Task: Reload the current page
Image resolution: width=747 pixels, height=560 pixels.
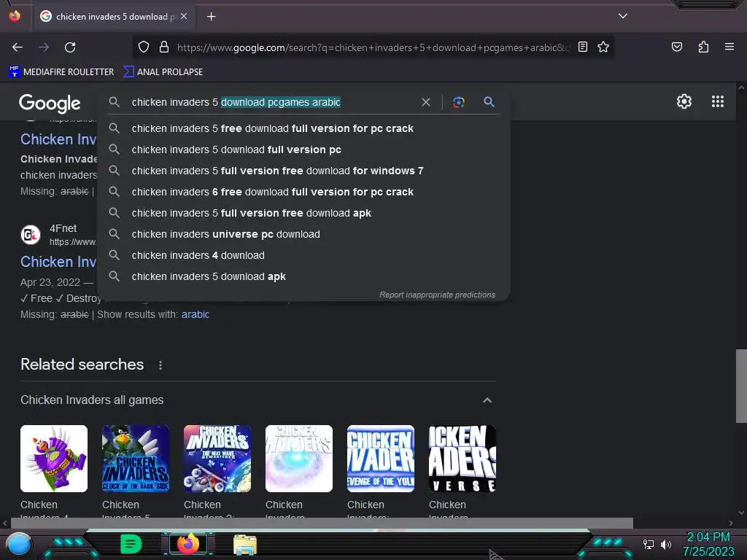Action: click(x=70, y=47)
